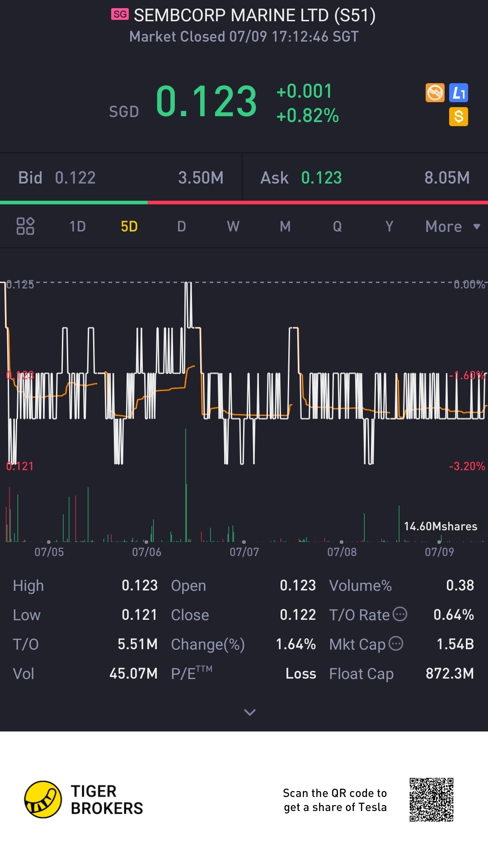Tap the T/O value 5.51M
Image resolution: width=488 pixels, height=868 pixels.
pyautogui.click(x=137, y=644)
